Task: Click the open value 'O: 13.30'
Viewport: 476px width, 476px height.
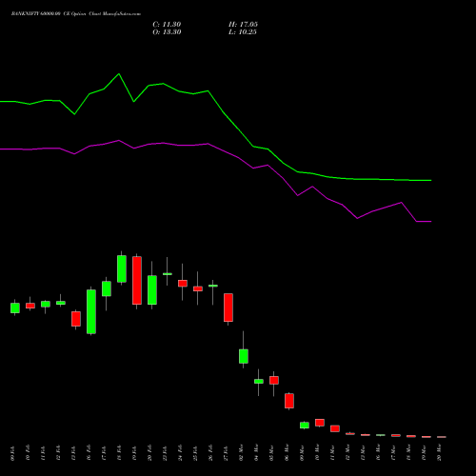Action: point(167,32)
